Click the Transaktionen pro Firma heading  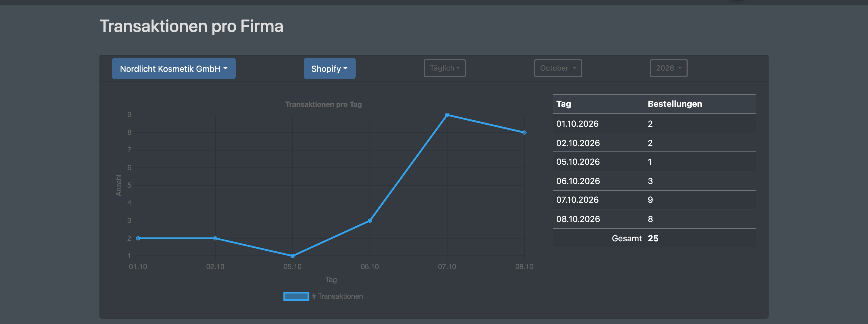point(191,26)
